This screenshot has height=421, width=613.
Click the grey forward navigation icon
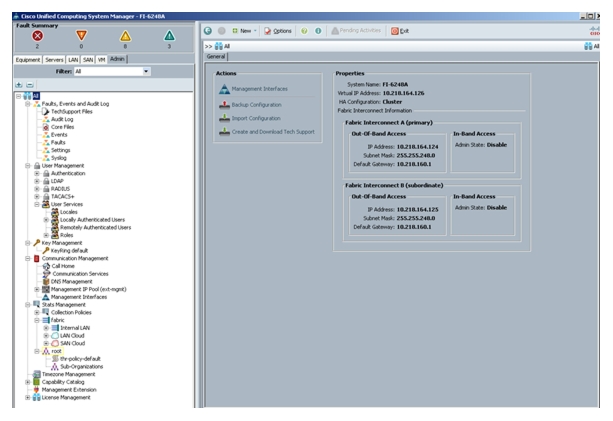point(221,30)
